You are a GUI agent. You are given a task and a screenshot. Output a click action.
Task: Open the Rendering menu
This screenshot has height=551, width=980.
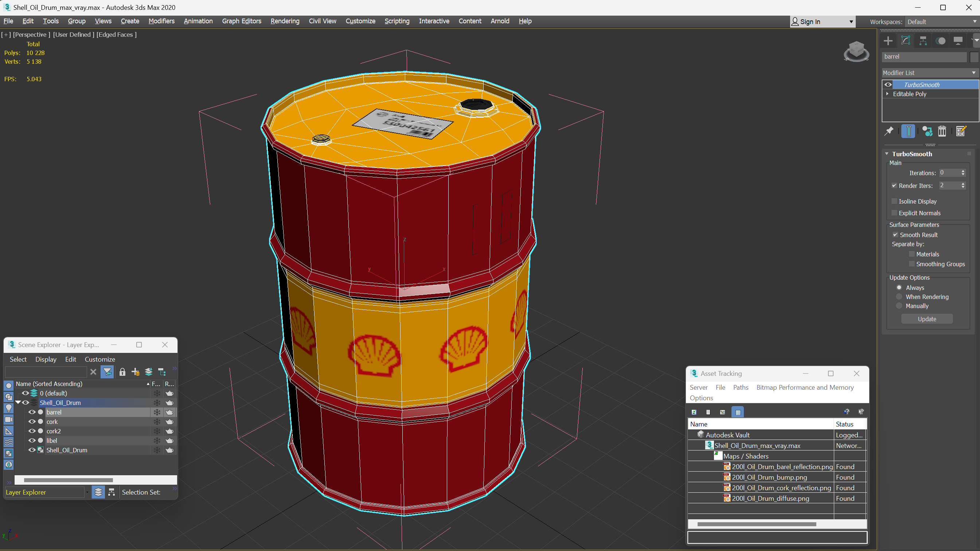[x=285, y=21]
